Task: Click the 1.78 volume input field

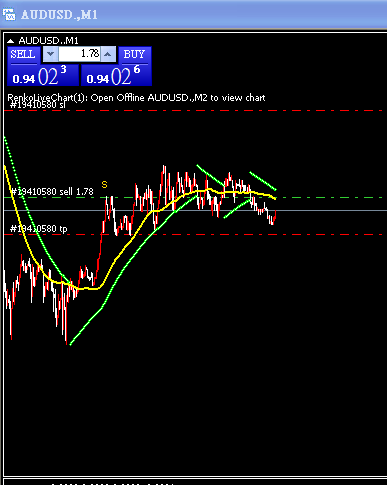Action: (x=79, y=54)
